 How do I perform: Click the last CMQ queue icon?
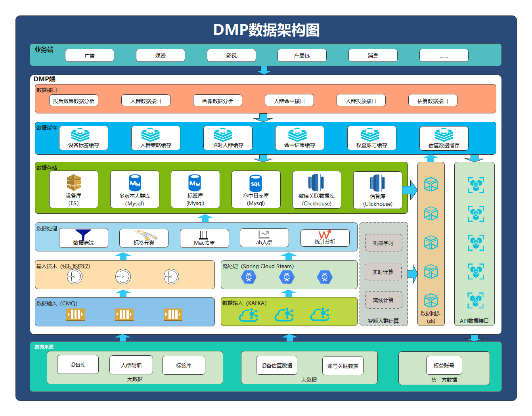[173, 314]
